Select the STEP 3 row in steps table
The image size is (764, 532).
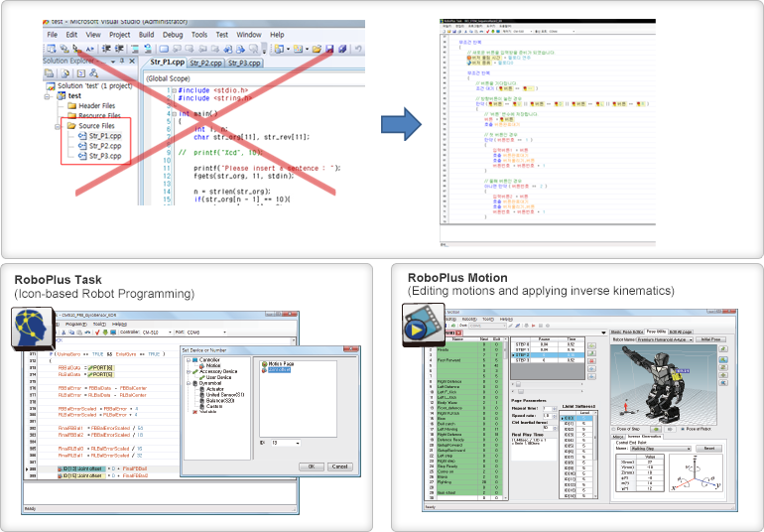pos(547,360)
